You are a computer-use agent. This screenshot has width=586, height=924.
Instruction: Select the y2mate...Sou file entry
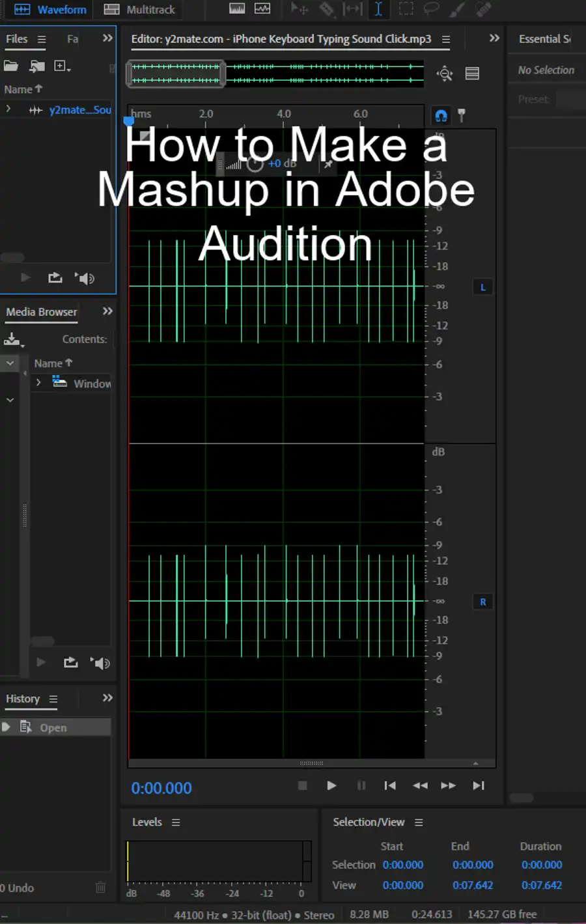point(80,110)
